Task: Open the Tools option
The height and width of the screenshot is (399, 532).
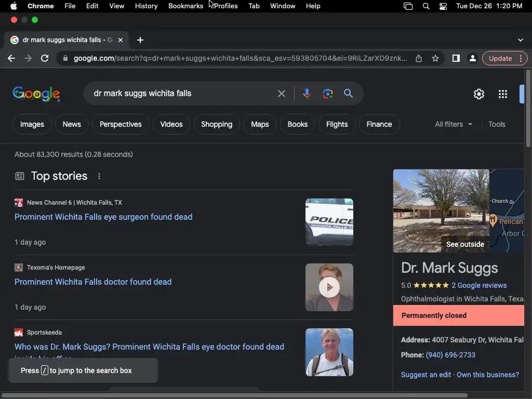Action: pyautogui.click(x=497, y=125)
